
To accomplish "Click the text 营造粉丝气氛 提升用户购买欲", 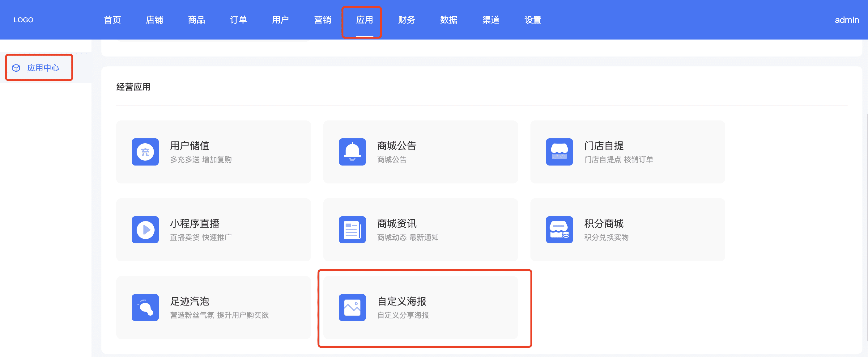I will click(219, 315).
